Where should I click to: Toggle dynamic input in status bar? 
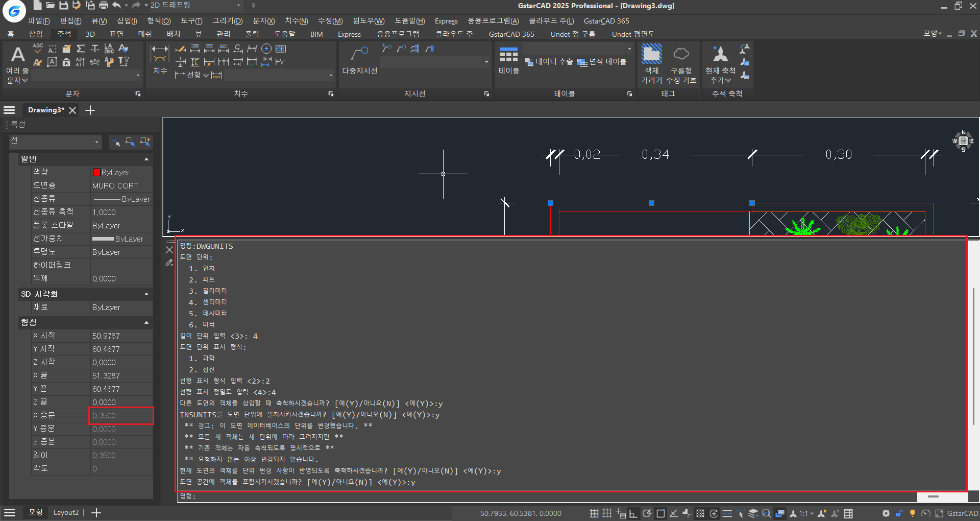pyautogui.click(x=620, y=513)
